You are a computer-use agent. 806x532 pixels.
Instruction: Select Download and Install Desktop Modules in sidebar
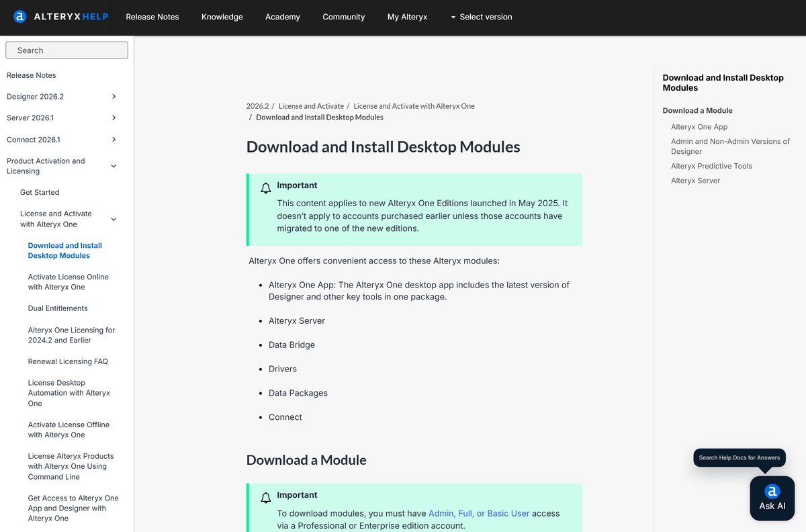65,251
